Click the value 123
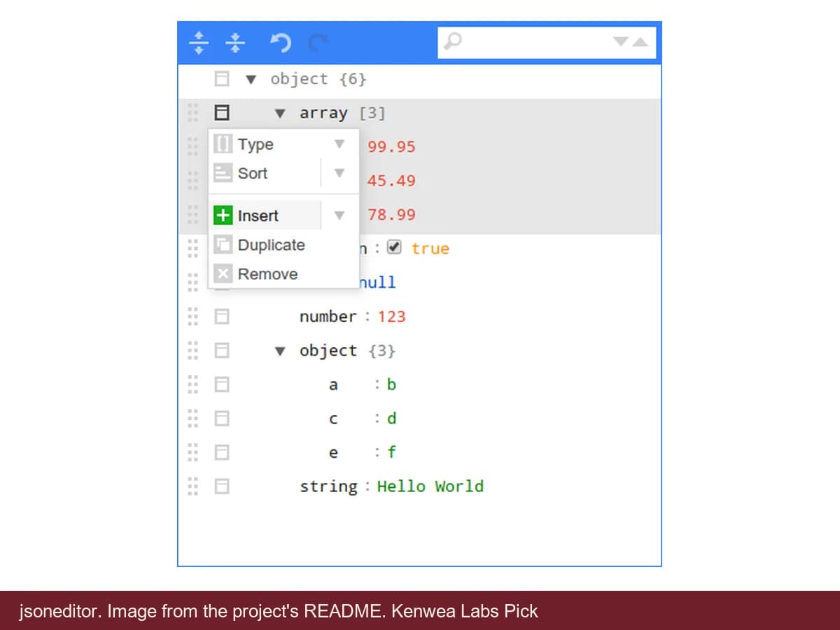 391,316
